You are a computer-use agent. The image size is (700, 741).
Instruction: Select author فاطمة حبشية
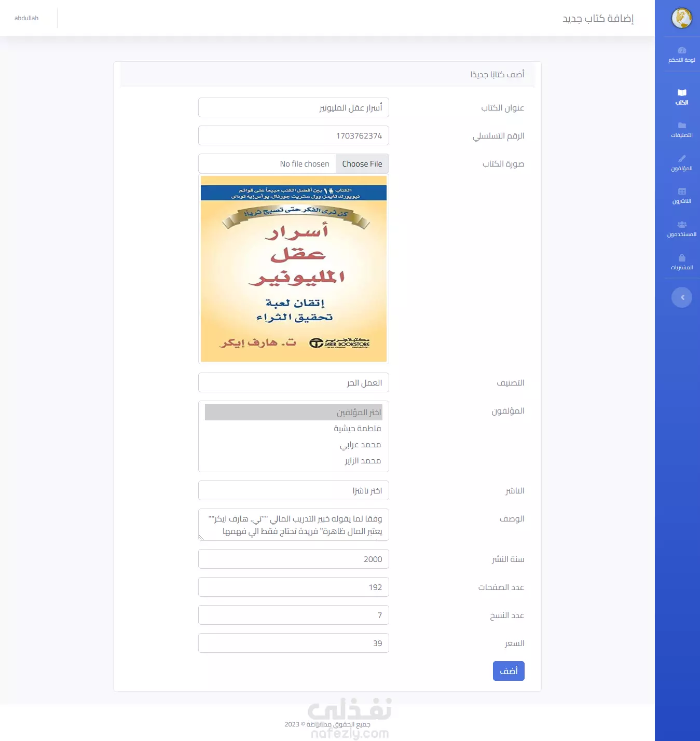tap(294, 429)
